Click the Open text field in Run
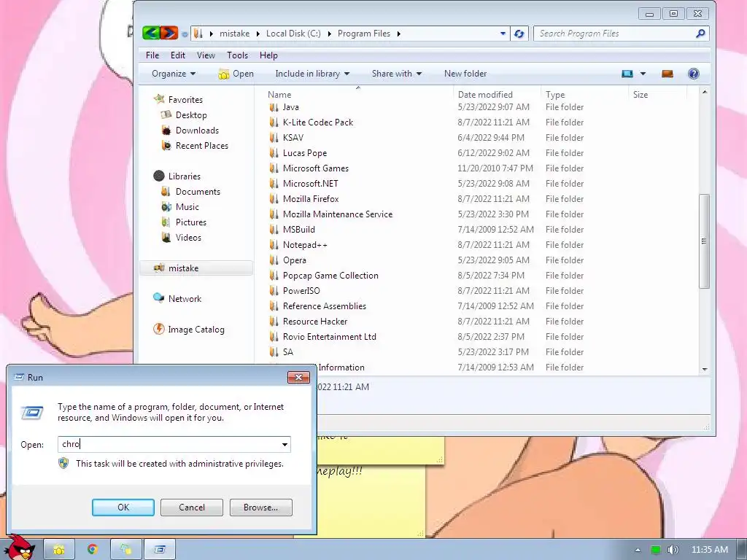Image resolution: width=747 pixels, height=560 pixels. (x=169, y=444)
